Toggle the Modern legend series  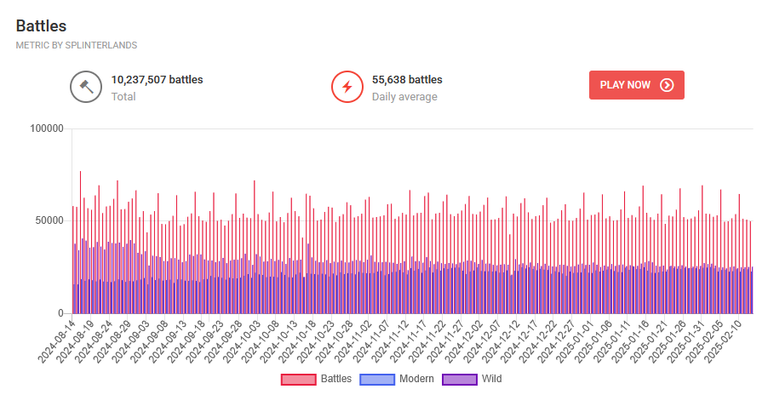click(397, 379)
